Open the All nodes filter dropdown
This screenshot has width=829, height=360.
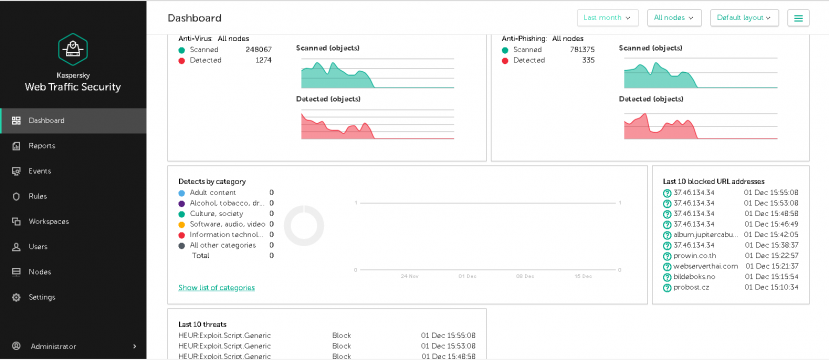click(674, 17)
